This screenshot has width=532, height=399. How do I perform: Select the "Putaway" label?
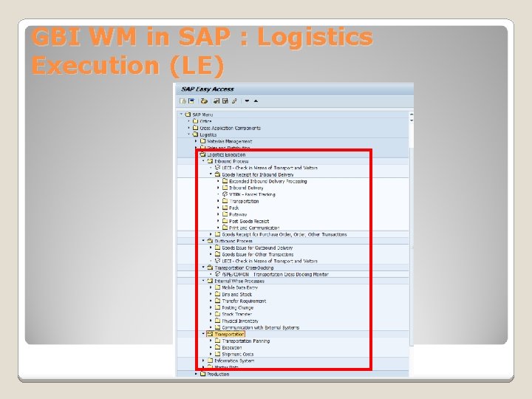coord(238,214)
